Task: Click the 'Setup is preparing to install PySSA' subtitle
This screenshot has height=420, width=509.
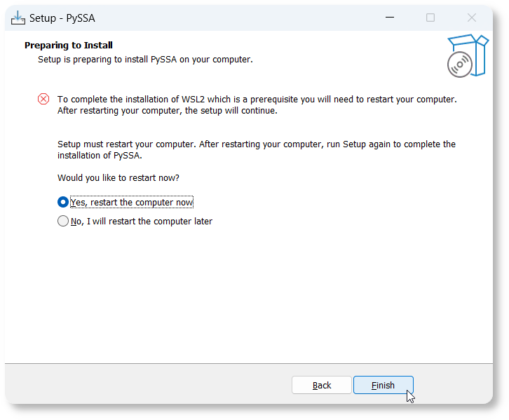Action: click(145, 60)
